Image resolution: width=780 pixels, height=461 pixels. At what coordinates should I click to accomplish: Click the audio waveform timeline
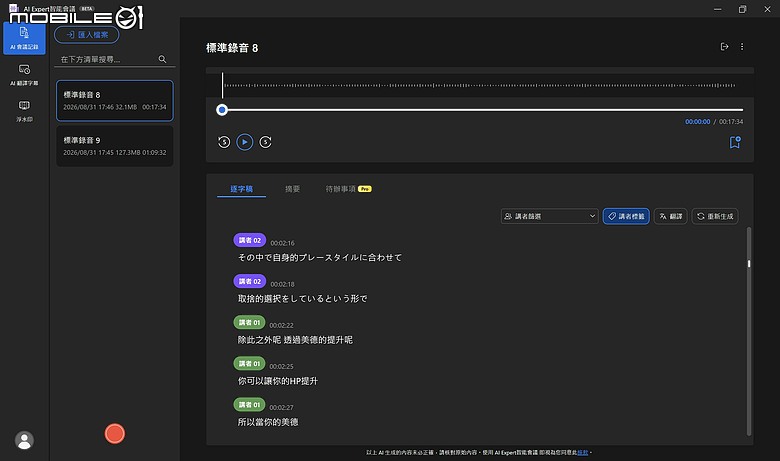pyautogui.click(x=480, y=85)
